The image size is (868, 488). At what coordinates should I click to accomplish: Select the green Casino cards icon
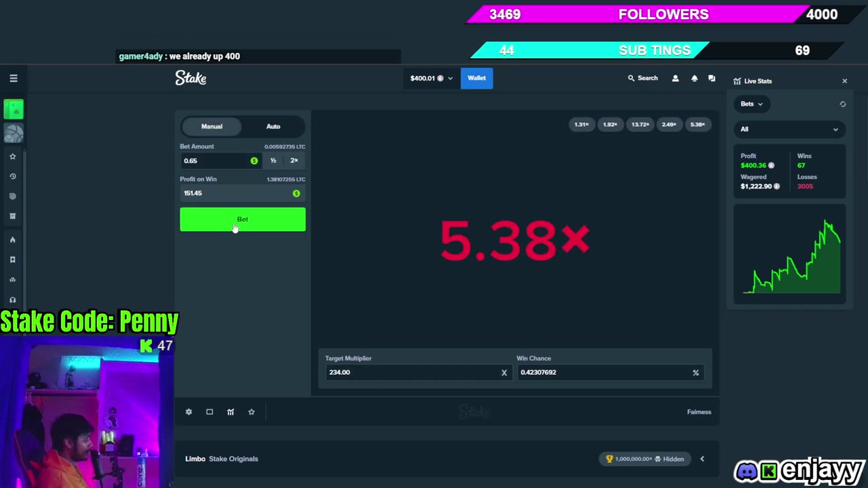point(14,109)
